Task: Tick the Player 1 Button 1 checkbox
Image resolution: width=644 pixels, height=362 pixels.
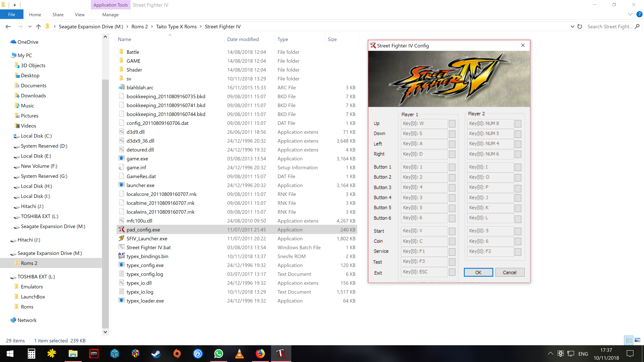Action: tap(452, 167)
